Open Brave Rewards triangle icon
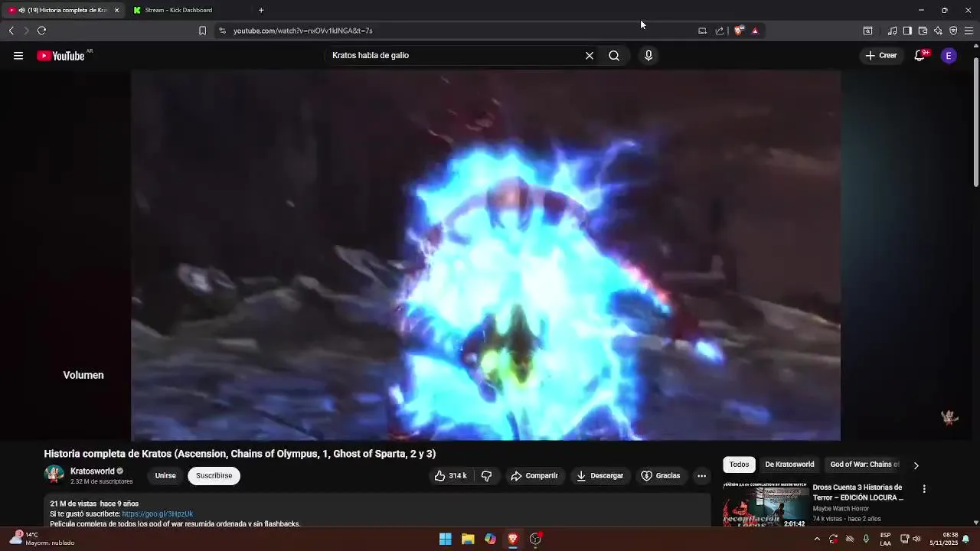 tap(755, 31)
